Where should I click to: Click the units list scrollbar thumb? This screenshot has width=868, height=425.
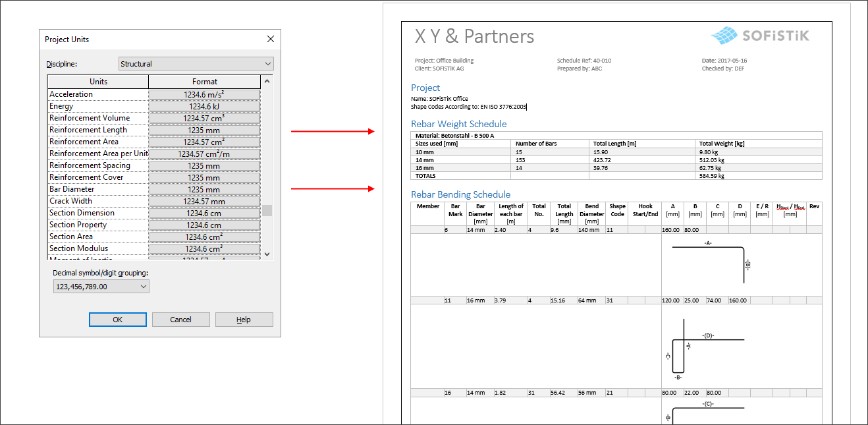[x=267, y=211]
